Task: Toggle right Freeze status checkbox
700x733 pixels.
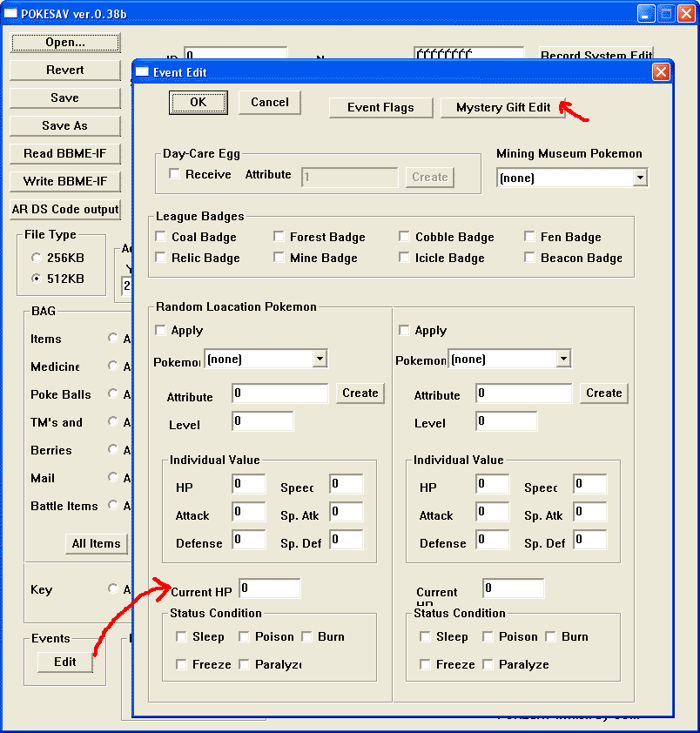Action: 425,664
